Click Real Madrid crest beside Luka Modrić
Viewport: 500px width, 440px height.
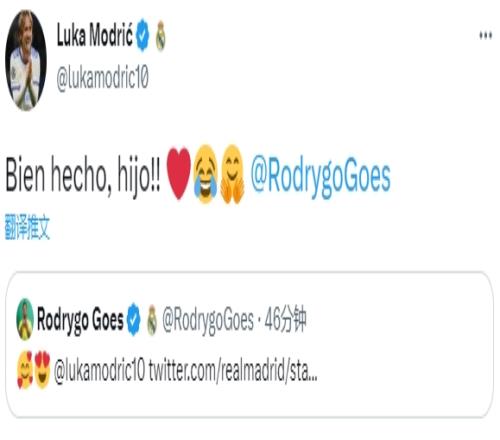(161, 35)
